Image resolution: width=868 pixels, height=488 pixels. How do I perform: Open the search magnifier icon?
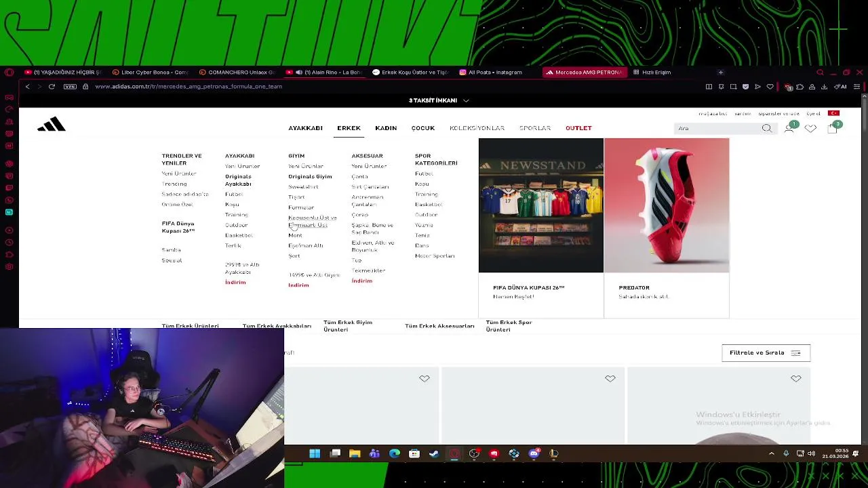pos(766,128)
